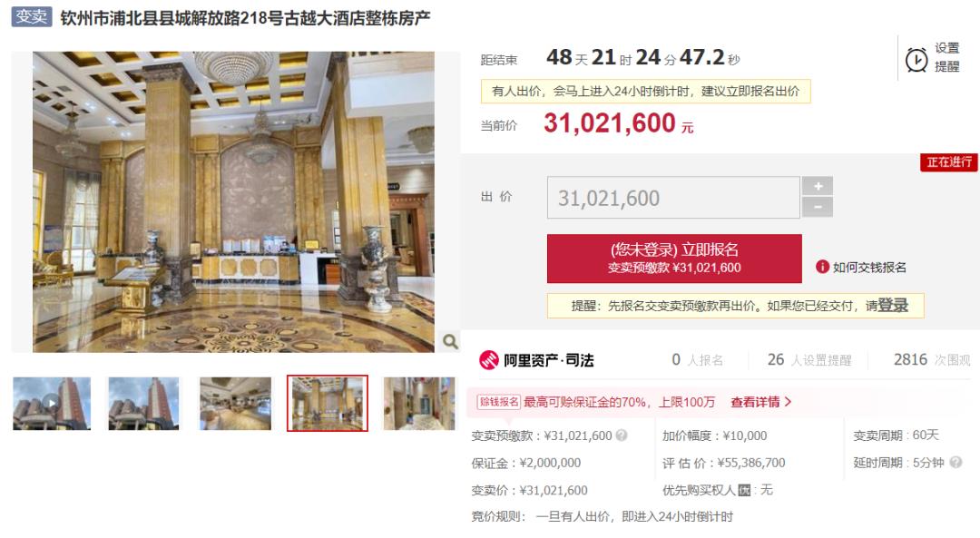This screenshot has width=980, height=538.
Task: Select the third lobby interior thumbnail
Action: click(236, 403)
